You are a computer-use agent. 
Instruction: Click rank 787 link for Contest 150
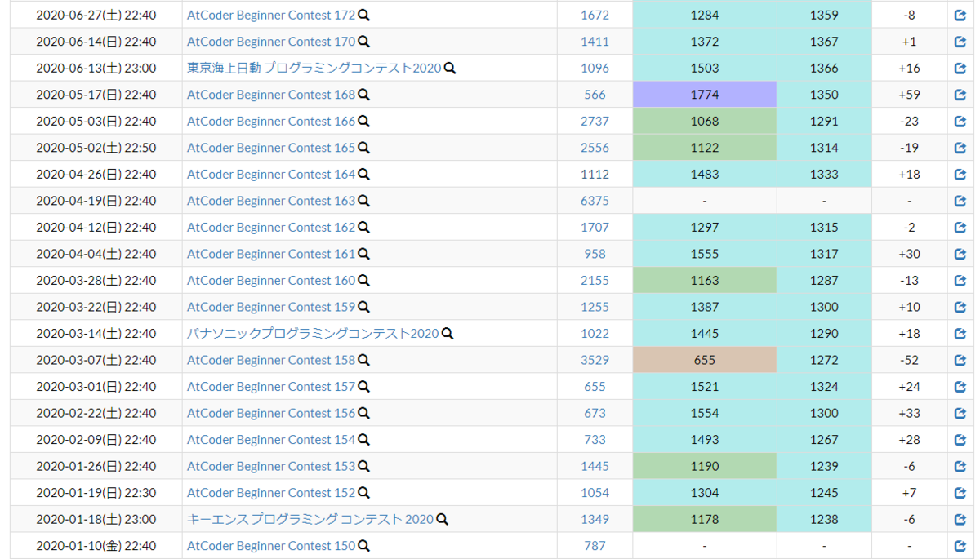595,545
